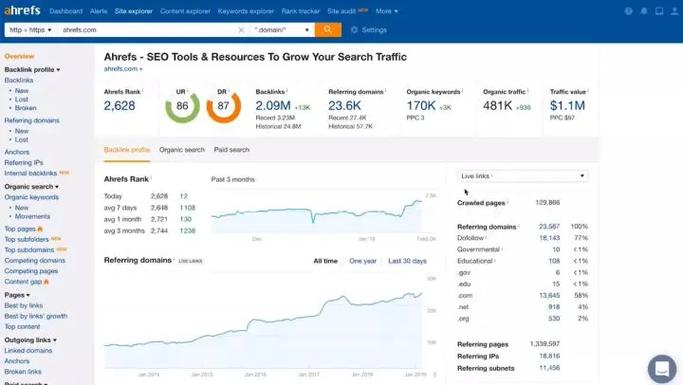The width and height of the screenshot is (683, 385).
Task: Select All time range for referring domains
Action: pyautogui.click(x=325, y=261)
